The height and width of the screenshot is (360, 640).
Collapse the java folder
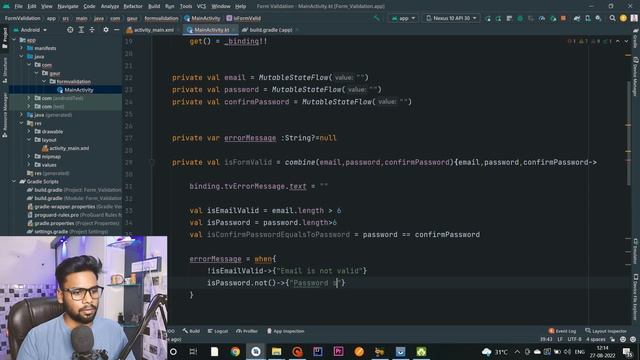point(22,56)
